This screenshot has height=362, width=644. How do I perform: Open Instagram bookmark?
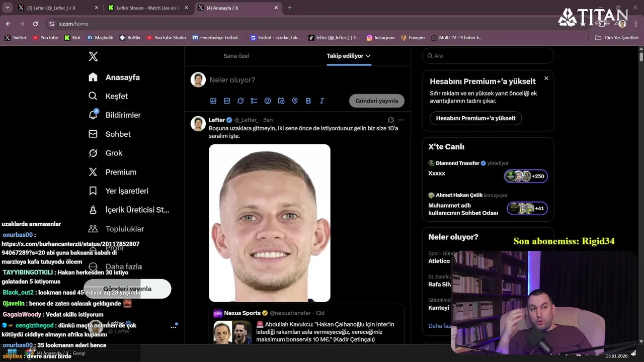coord(380,38)
